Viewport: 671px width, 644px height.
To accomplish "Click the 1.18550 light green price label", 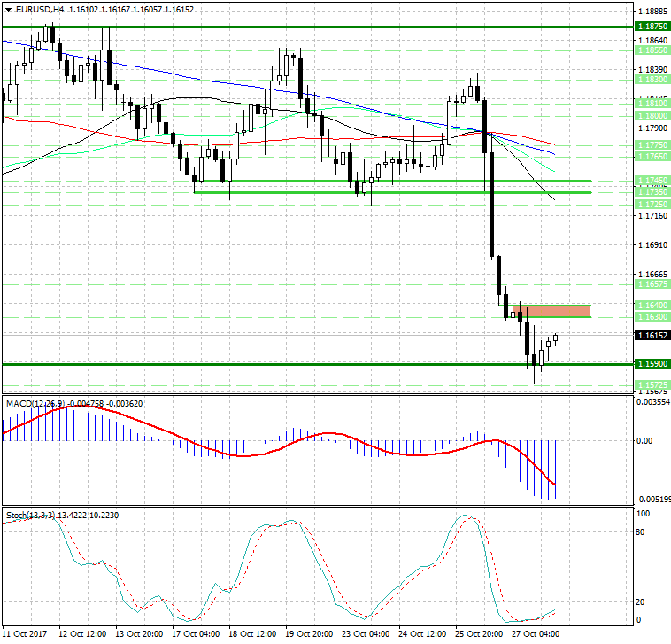I will [651, 51].
